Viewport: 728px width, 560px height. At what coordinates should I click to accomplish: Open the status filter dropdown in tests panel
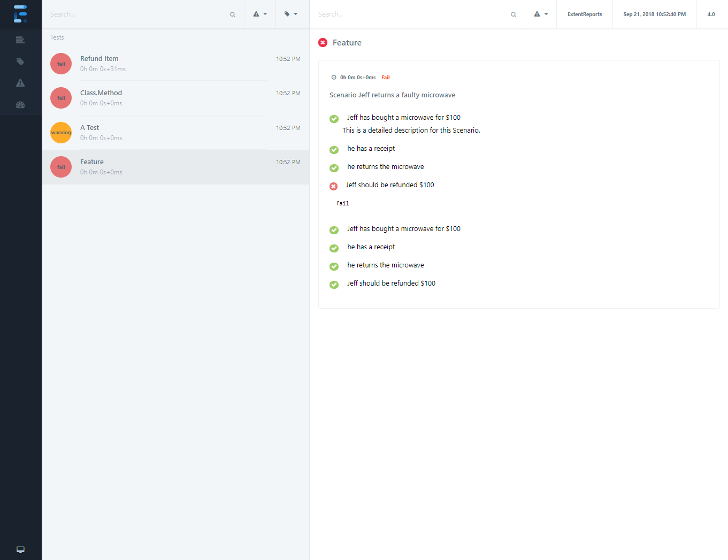pos(260,14)
